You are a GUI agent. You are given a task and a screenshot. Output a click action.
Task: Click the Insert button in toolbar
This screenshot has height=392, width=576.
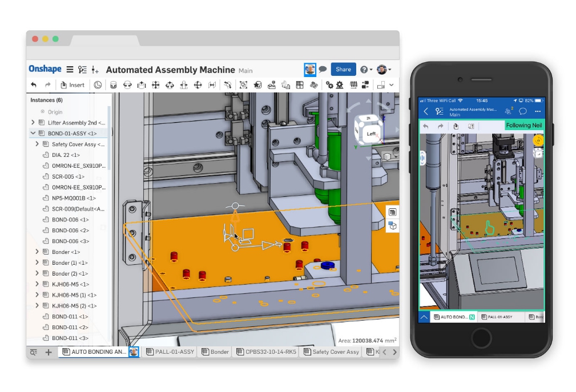pos(72,85)
